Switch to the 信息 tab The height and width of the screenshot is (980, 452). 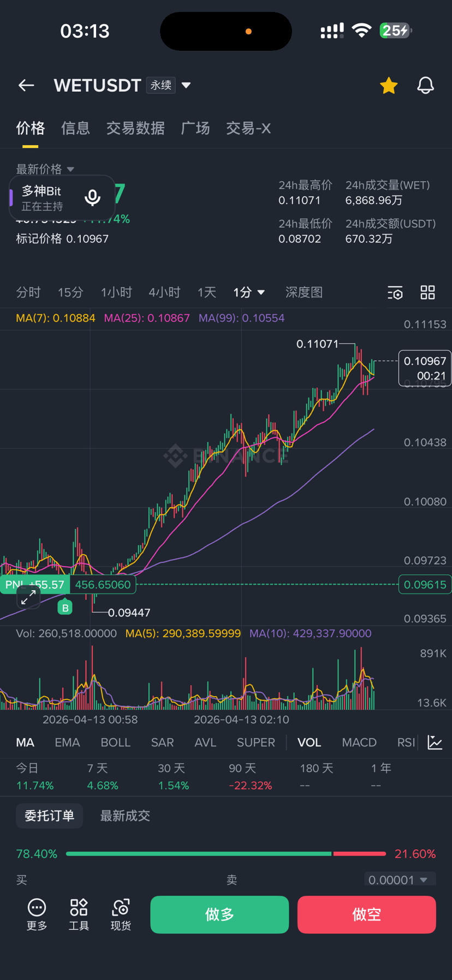(x=75, y=128)
